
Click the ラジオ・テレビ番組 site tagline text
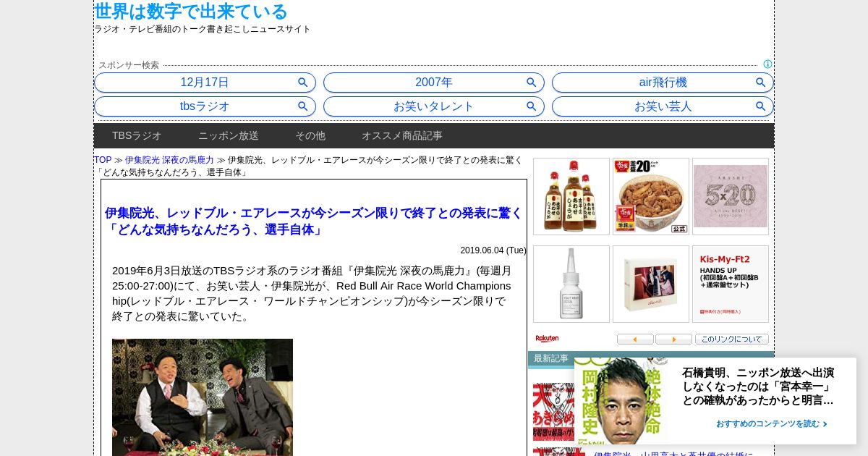[203, 29]
